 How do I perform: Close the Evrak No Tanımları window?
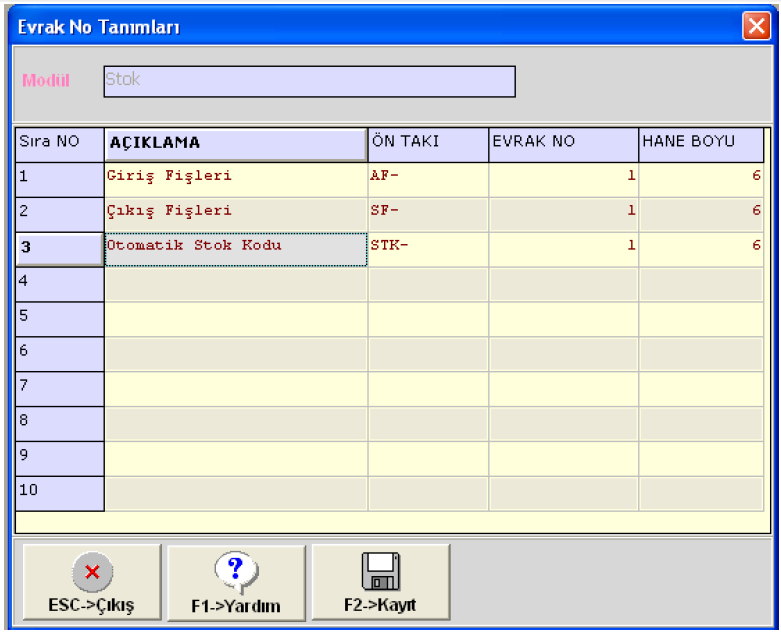coord(755,27)
